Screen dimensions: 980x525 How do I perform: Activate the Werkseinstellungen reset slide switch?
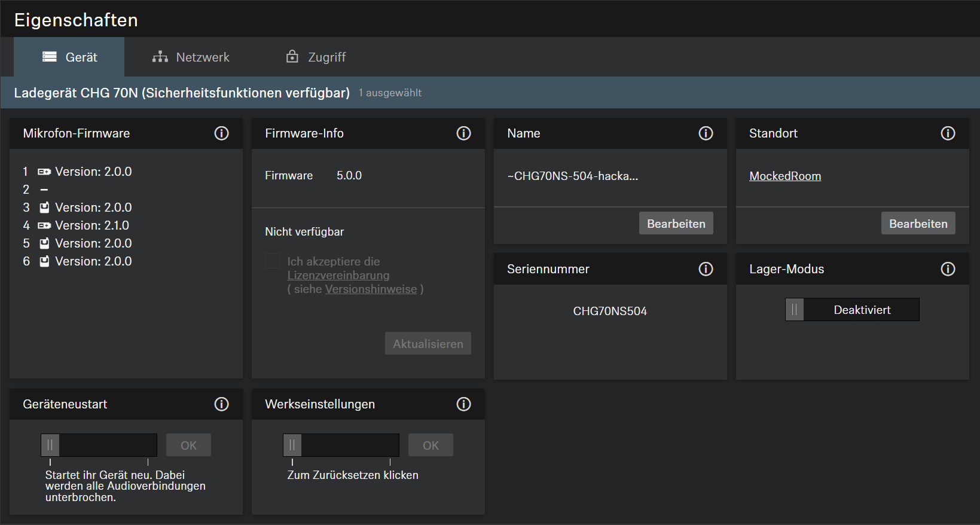(x=293, y=445)
